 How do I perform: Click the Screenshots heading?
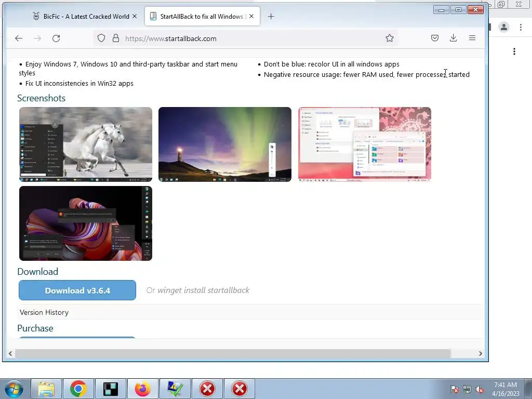click(42, 98)
